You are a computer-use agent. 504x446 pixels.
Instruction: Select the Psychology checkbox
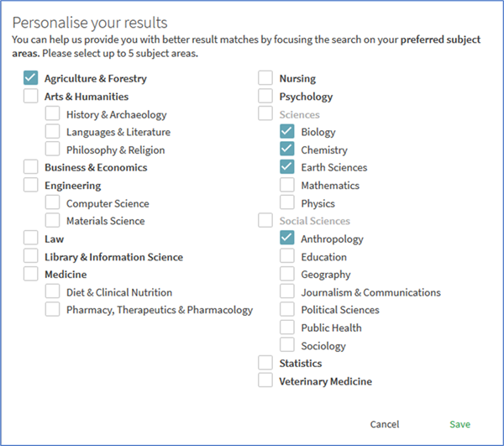(265, 97)
